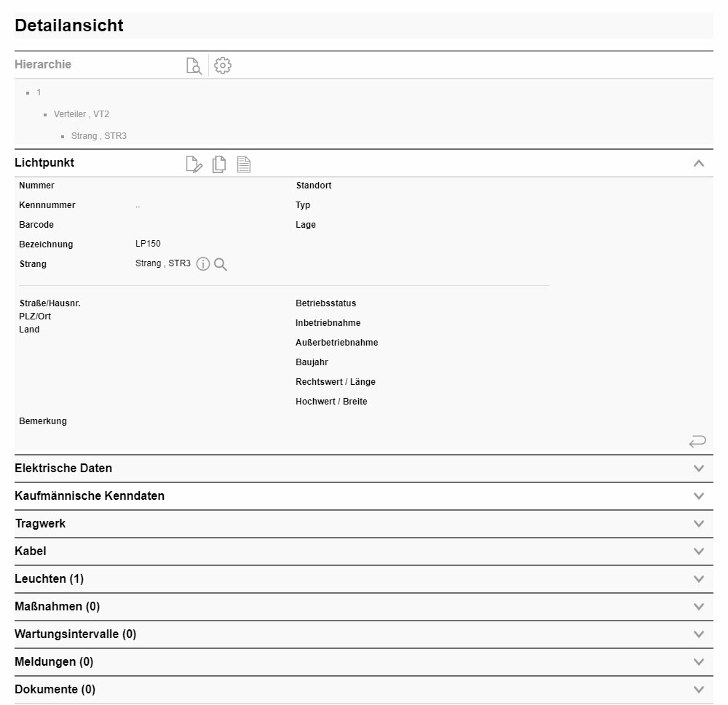Expand the Leuchten (1) section
The width and height of the screenshot is (728, 705).
point(698,578)
